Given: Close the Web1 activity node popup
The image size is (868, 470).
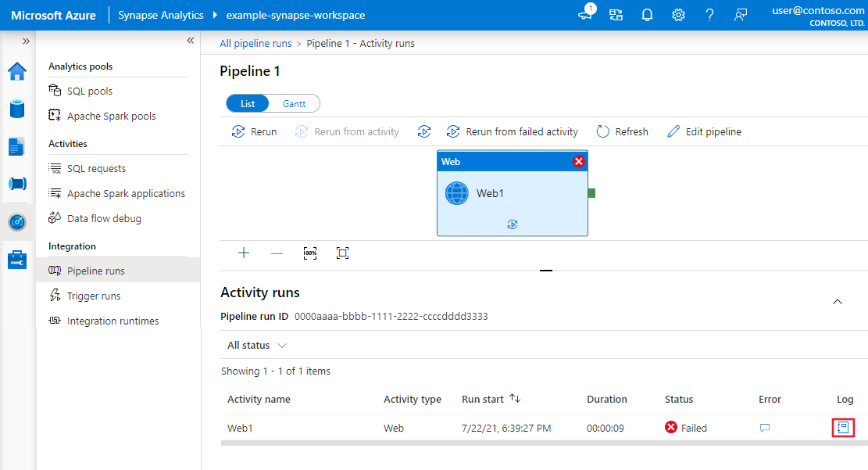Looking at the screenshot, I should (x=577, y=161).
